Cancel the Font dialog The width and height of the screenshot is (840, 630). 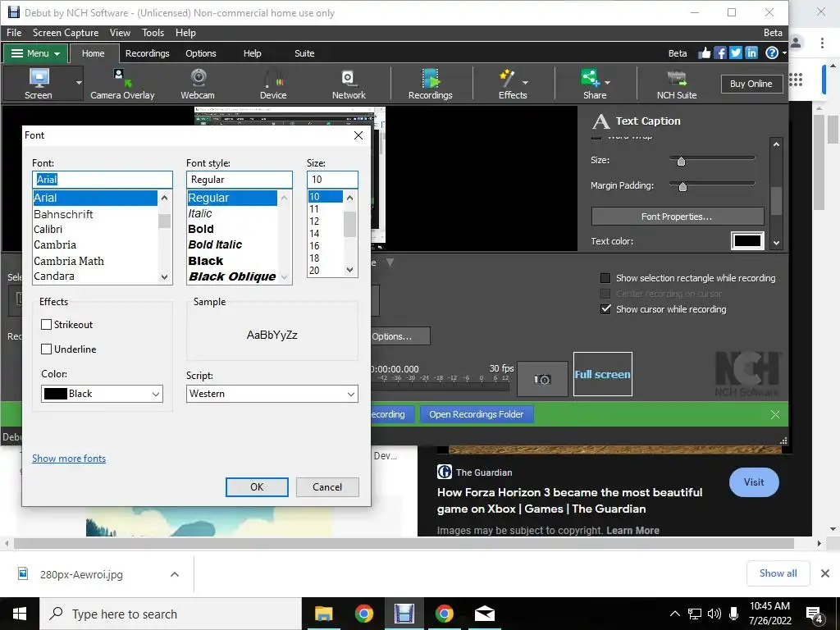coord(327,487)
